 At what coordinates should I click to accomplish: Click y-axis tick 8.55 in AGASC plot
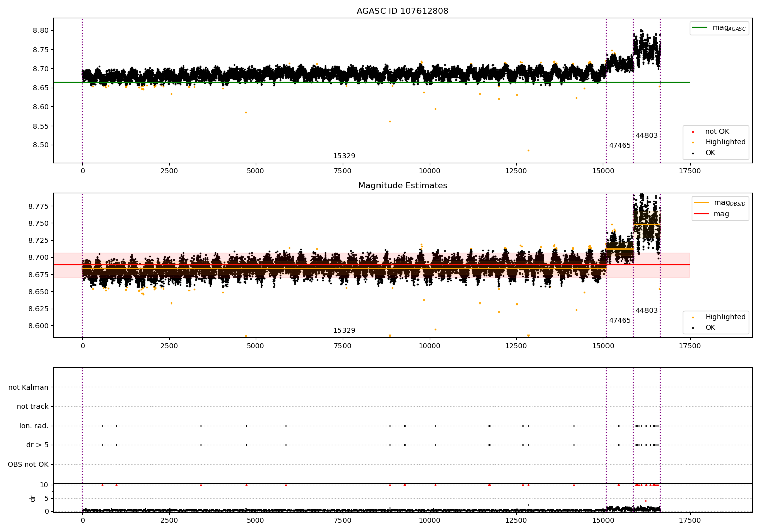[41, 126]
